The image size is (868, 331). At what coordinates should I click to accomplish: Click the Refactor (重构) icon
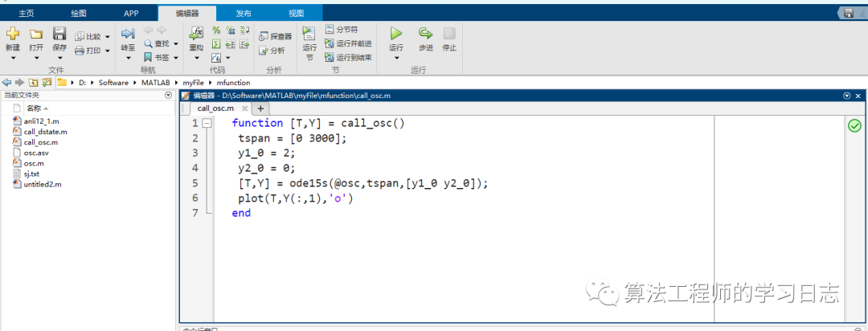click(197, 33)
